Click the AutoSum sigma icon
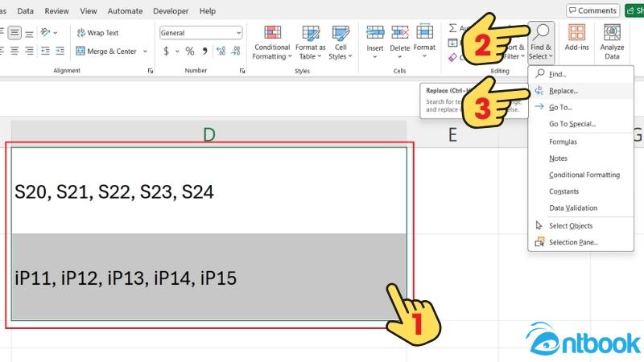This screenshot has height=362, width=644. pyautogui.click(x=452, y=28)
